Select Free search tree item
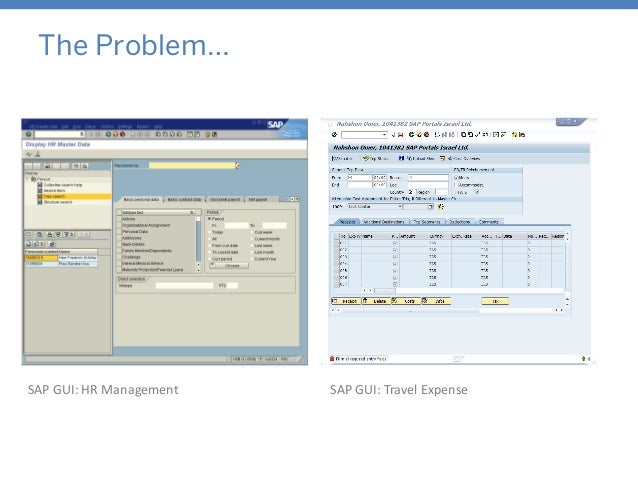The image size is (638, 479). pos(73,196)
